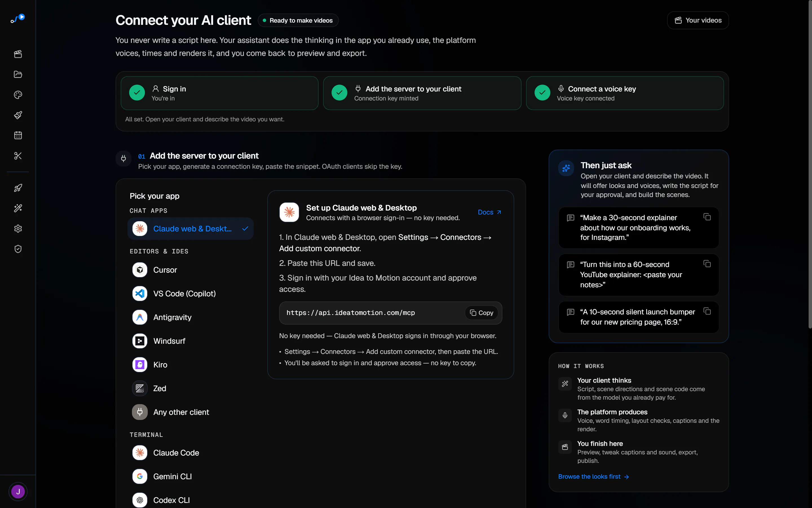The width and height of the screenshot is (812, 508).
Task: Click the Your client thinks wand icon
Action: point(565,384)
